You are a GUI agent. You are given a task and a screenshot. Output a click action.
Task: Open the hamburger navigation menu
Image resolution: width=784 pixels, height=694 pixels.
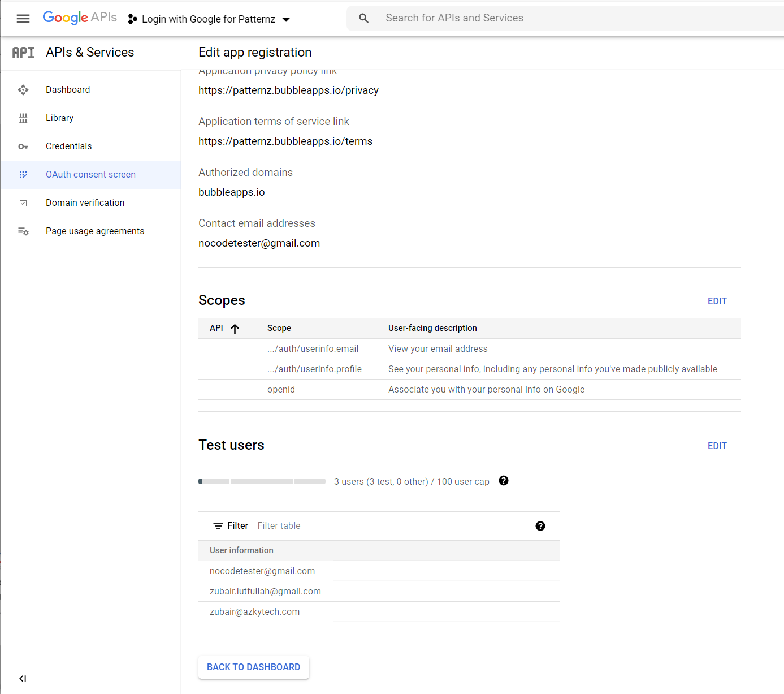[23, 19]
